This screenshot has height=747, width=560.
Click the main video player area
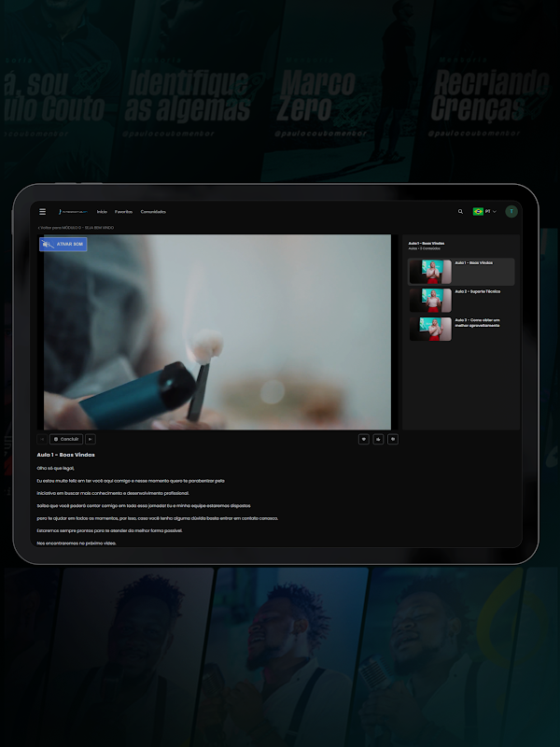click(217, 332)
